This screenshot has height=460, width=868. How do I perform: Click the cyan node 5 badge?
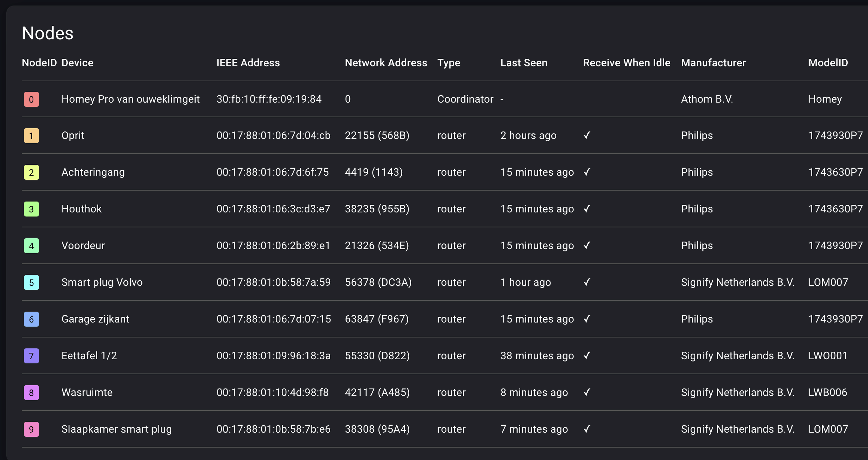(31, 282)
